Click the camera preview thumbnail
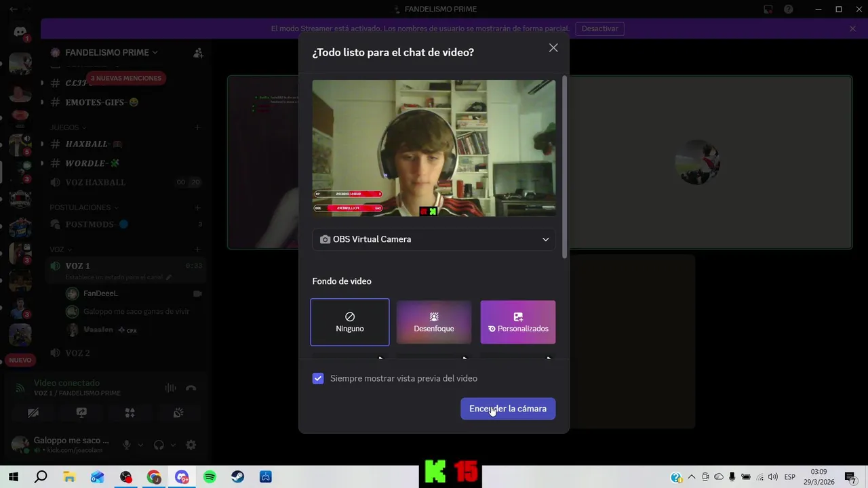This screenshot has width=868, height=488. 434,148
